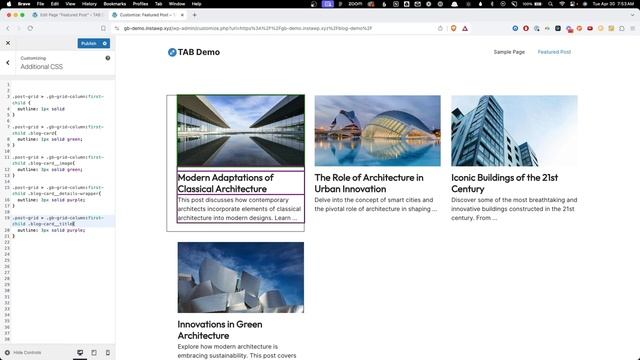Go back from Additional CSS section
Viewport: 640px width, 360px height.
tap(8, 62)
